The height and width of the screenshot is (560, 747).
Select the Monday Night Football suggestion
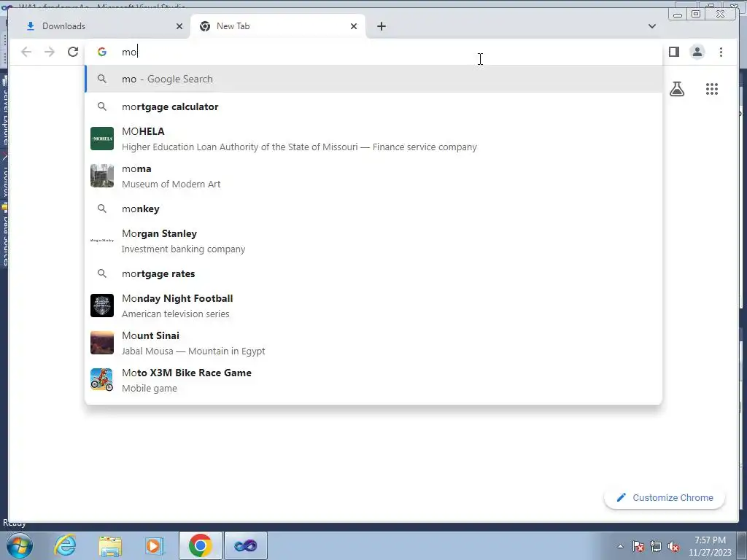373,306
